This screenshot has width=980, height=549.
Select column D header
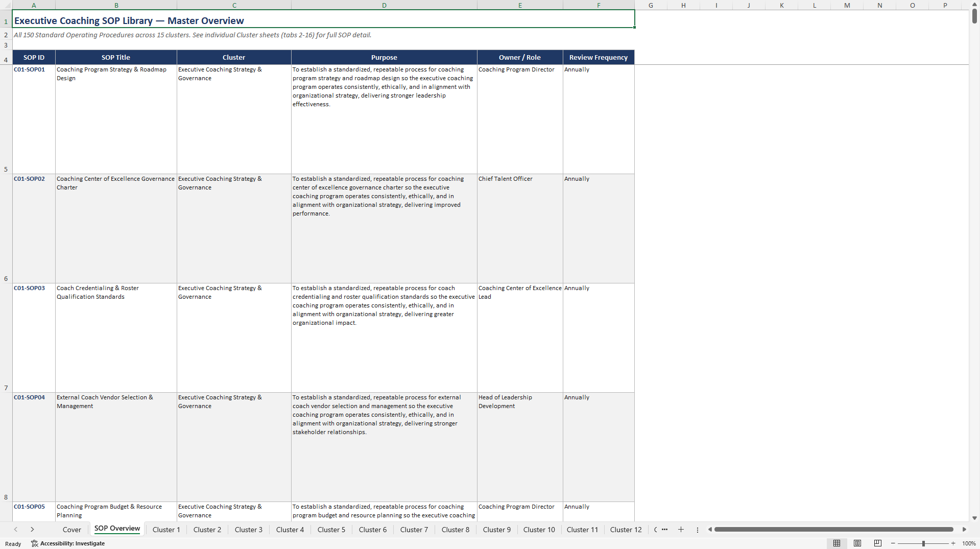coord(384,5)
